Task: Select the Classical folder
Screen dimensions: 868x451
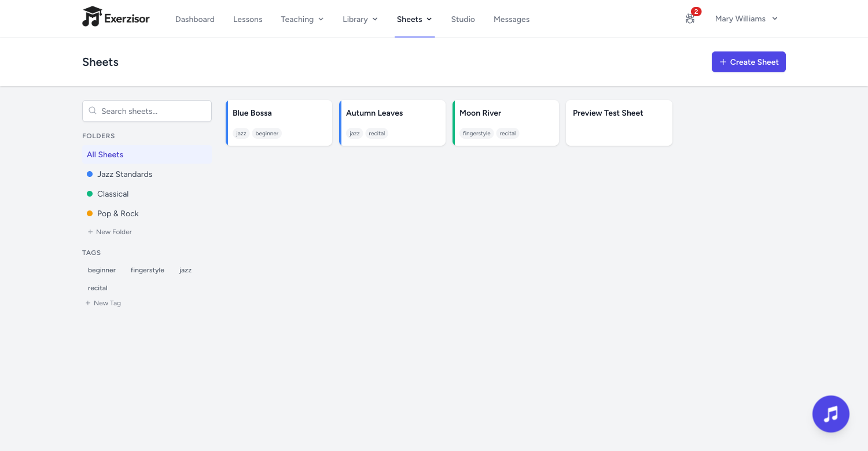Action: coord(147,194)
